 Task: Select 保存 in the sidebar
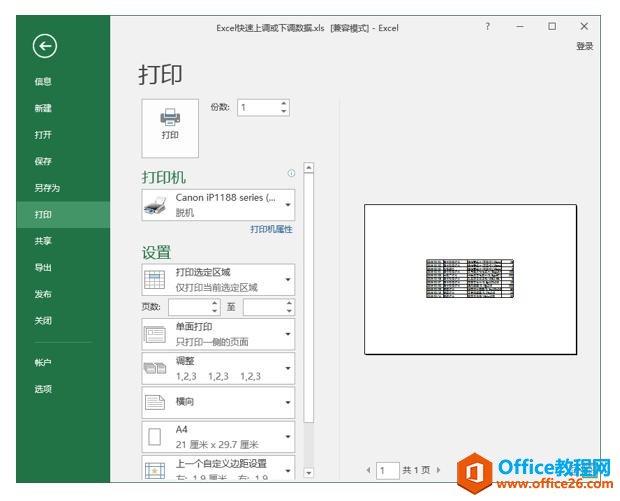[x=43, y=161]
